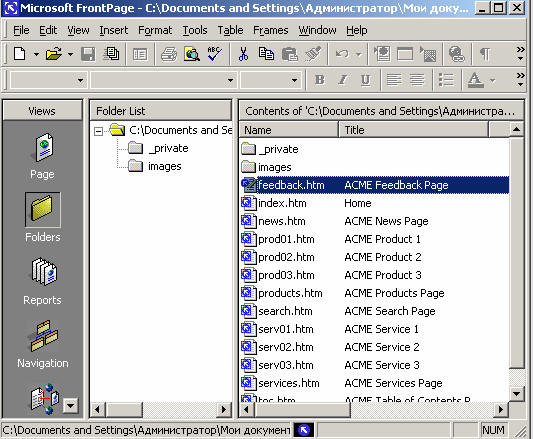Switch to Reports view
The image size is (533, 439).
pyautogui.click(x=42, y=282)
